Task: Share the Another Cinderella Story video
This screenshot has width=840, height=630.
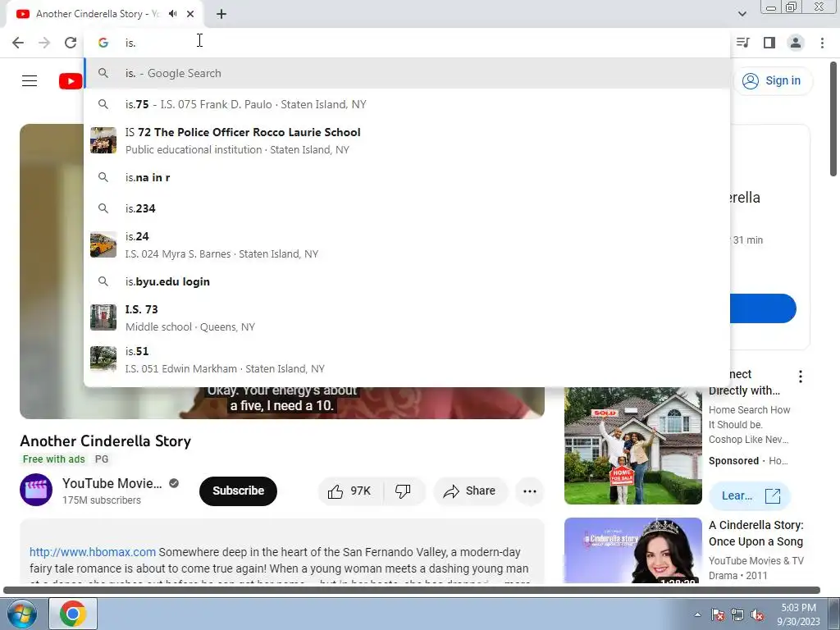Action: click(x=470, y=491)
